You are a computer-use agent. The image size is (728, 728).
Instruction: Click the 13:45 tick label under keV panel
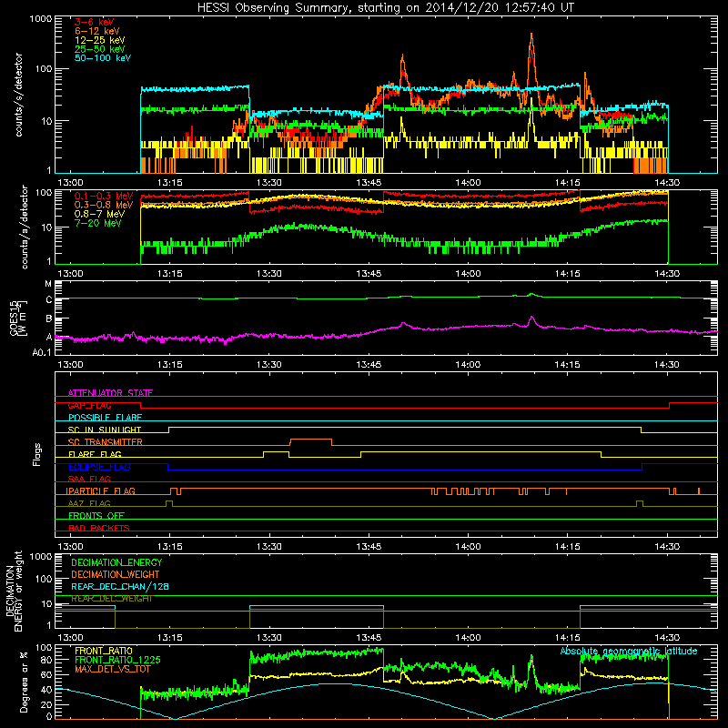coord(369,183)
